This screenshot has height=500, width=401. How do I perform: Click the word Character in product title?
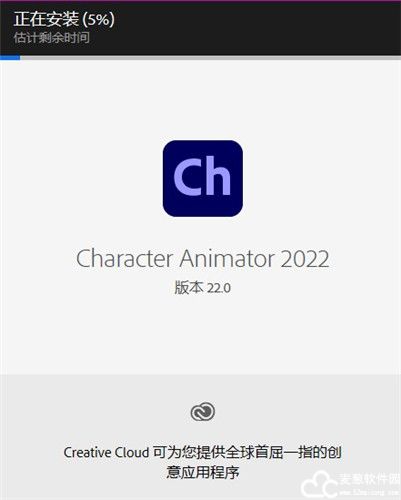[x=125, y=258]
